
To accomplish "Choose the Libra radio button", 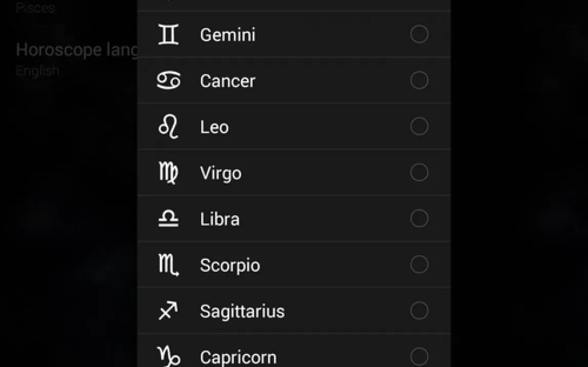I will 419,219.
